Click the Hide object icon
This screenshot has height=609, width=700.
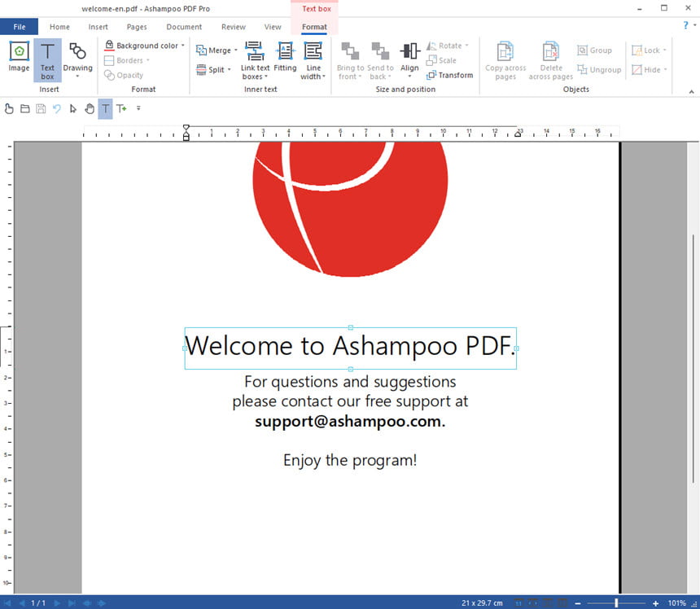[637, 69]
